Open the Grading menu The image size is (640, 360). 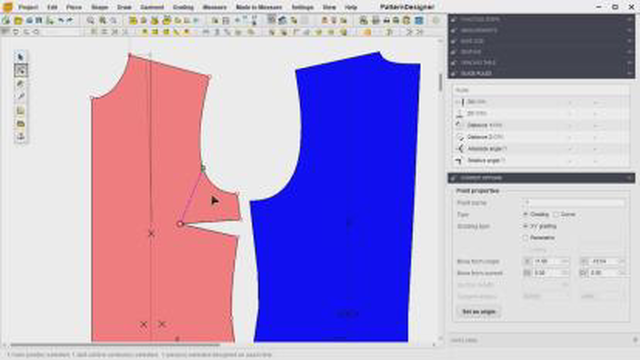(x=183, y=7)
